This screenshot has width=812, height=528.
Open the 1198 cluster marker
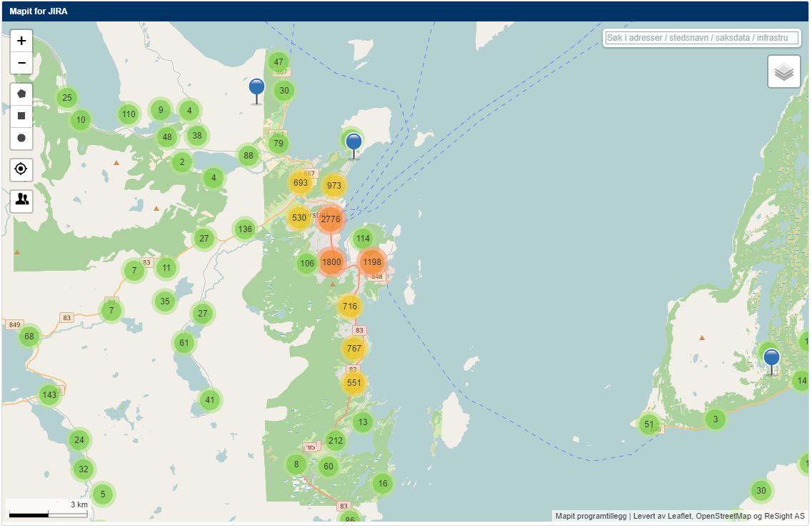tap(372, 262)
